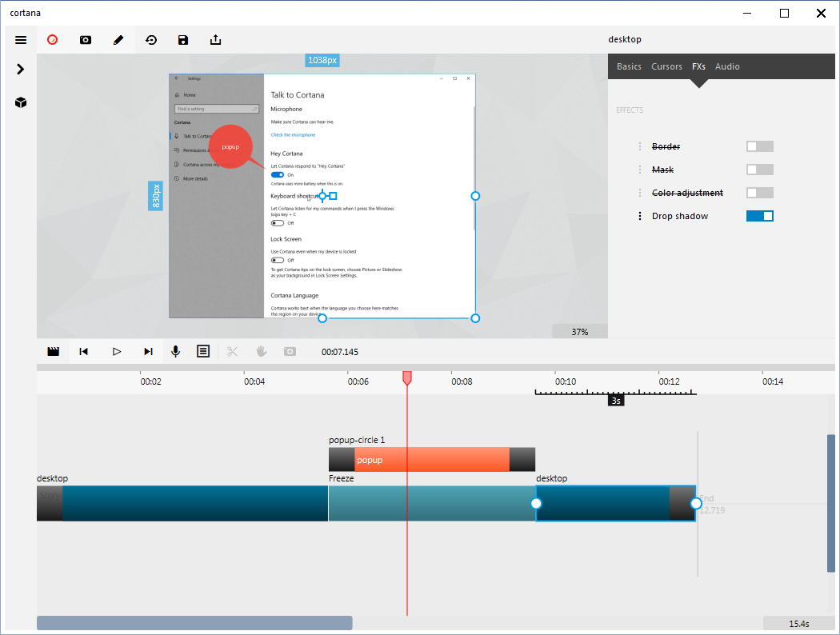The width and height of the screenshot is (840, 635).
Task: Expand the left sidebar chevron
Action: click(x=20, y=69)
